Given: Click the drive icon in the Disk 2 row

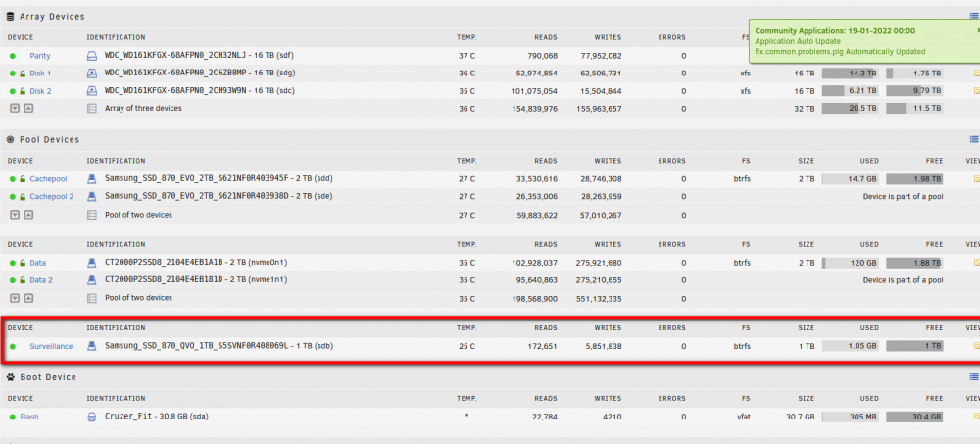Looking at the screenshot, I should pos(92,91).
